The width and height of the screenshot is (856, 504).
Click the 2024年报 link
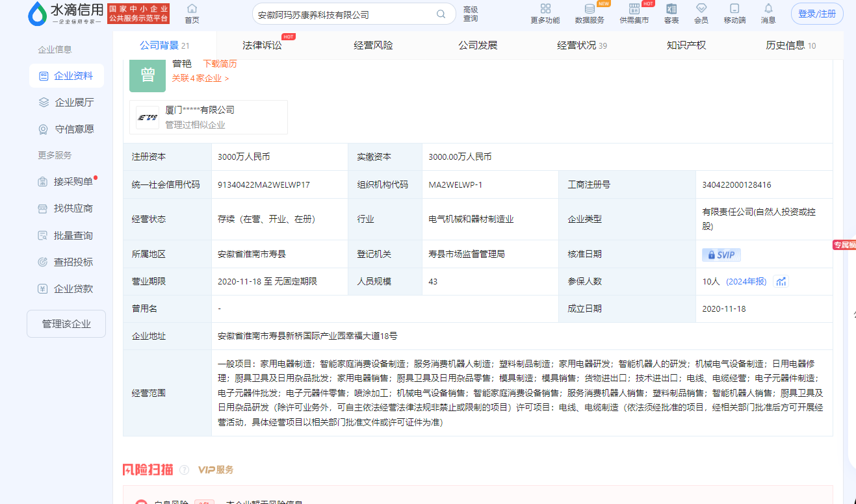pos(746,281)
